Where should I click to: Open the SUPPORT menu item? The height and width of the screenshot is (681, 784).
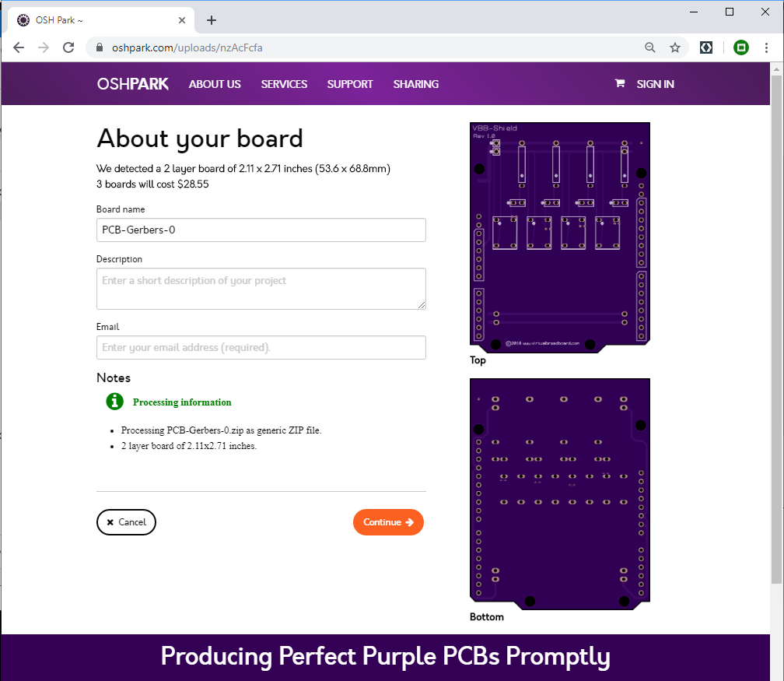point(350,84)
